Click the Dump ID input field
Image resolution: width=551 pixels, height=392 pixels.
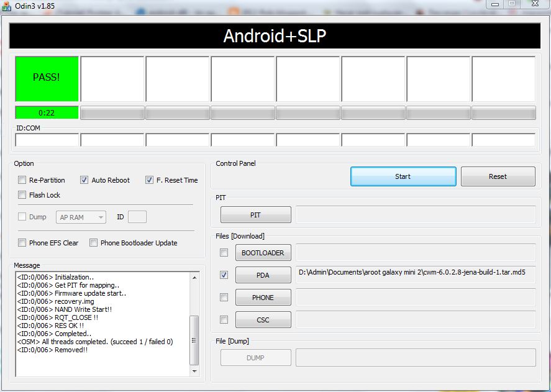click(x=137, y=217)
